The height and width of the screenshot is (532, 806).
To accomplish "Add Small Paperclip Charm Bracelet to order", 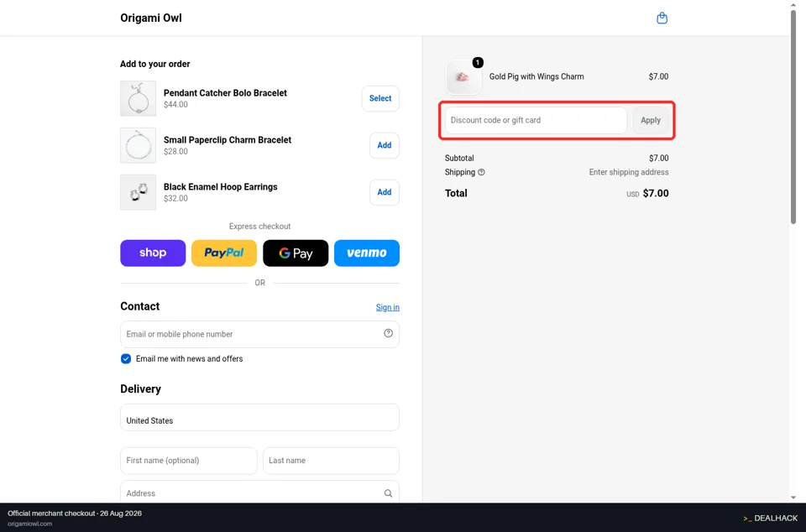I will pyautogui.click(x=385, y=145).
